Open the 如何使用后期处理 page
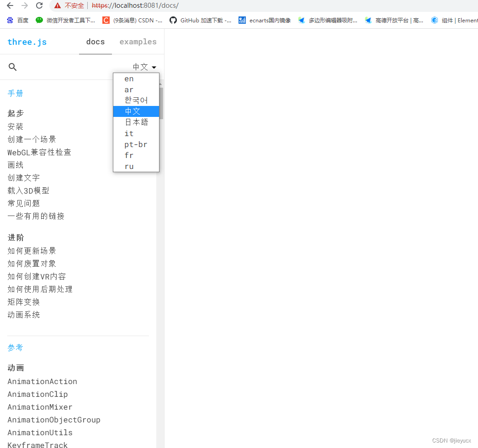The height and width of the screenshot is (448, 478). click(x=40, y=290)
